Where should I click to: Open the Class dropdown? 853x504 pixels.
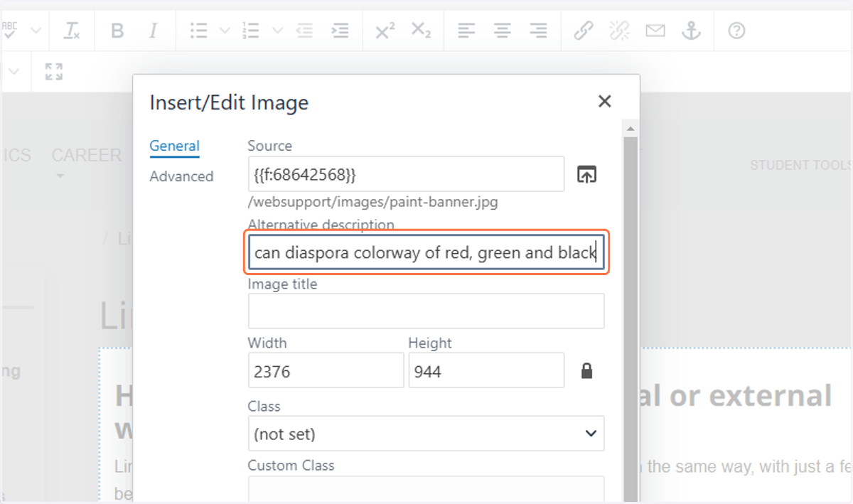pyautogui.click(x=426, y=434)
